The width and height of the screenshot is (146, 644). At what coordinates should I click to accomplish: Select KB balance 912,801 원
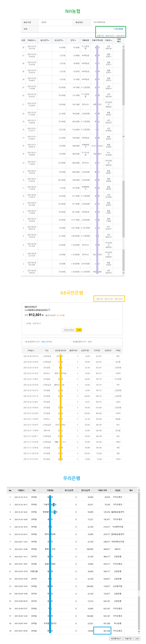pos(36,315)
